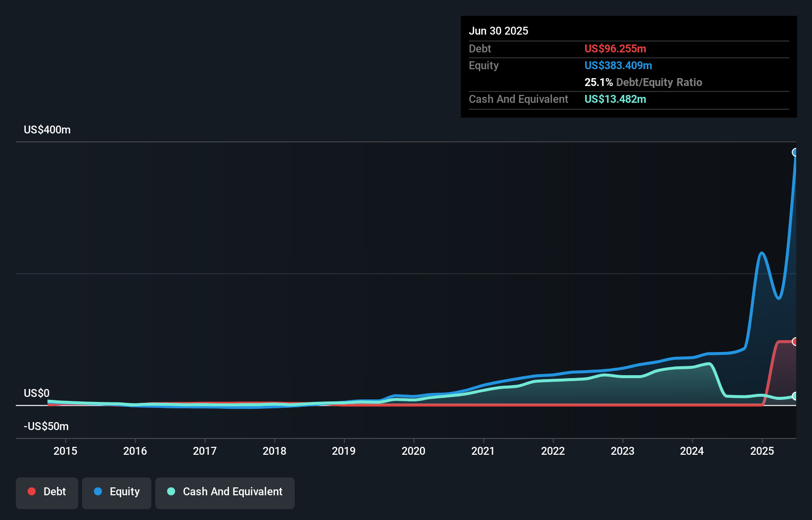
Task: Click the 2015 label on the x-axis
Action: [65, 451]
